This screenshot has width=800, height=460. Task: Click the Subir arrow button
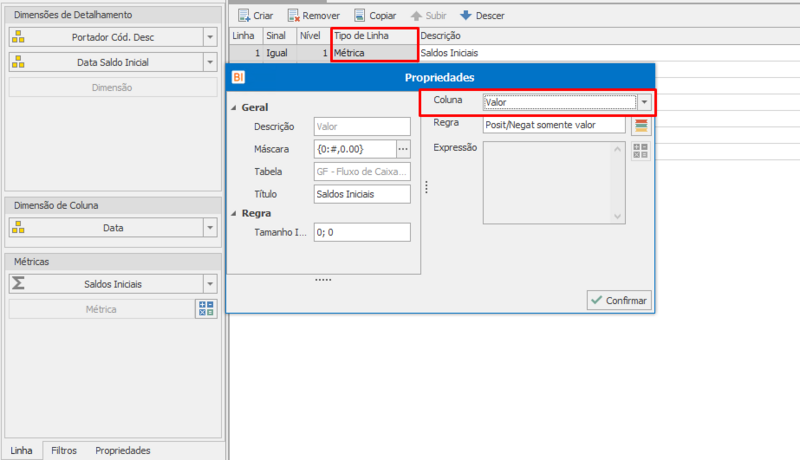click(429, 16)
